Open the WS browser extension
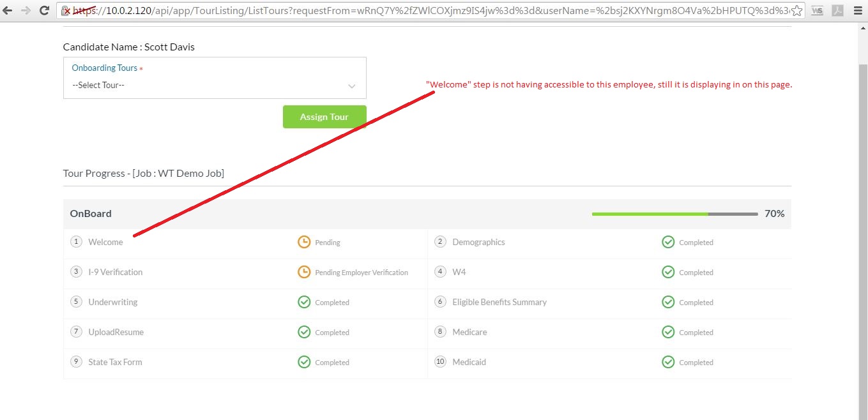 pos(817,10)
